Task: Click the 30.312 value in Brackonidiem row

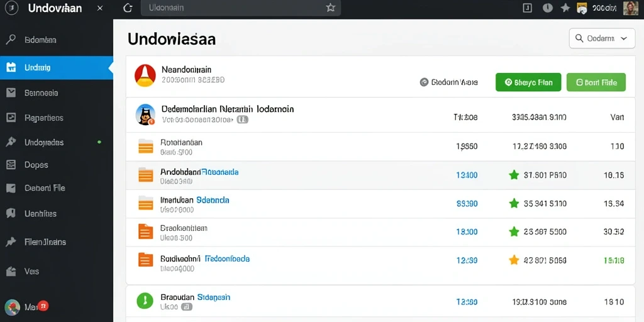Action: (614, 231)
